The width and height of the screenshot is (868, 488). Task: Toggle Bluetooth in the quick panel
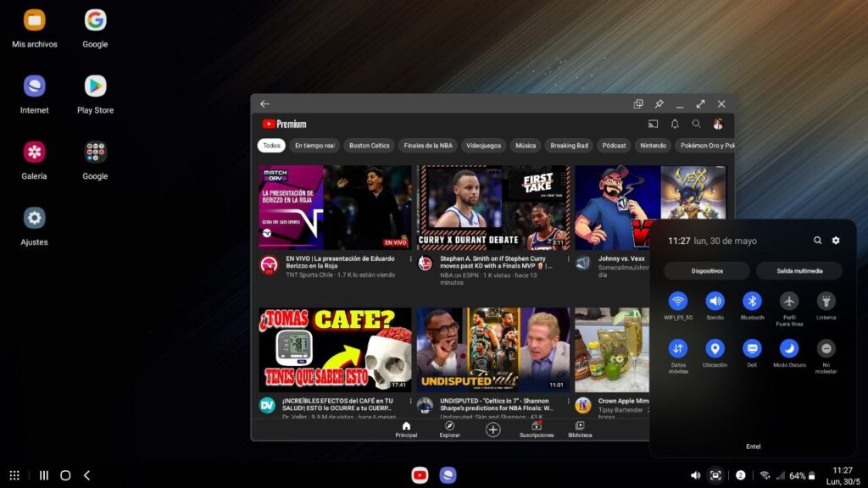click(x=752, y=302)
